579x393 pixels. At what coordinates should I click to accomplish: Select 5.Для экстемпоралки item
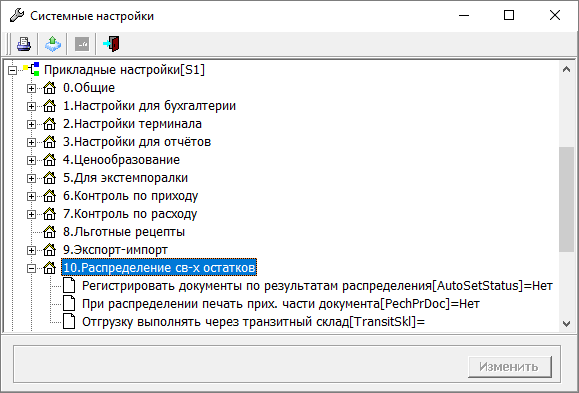(x=125, y=178)
